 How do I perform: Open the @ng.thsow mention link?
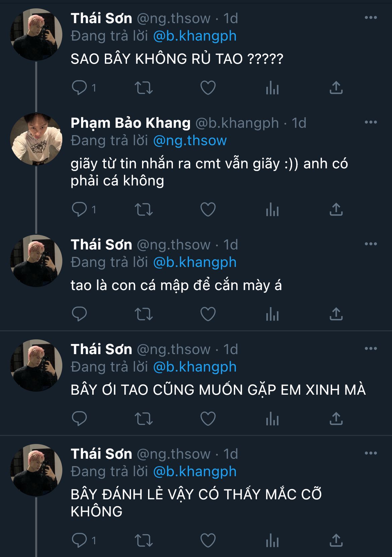(x=190, y=141)
